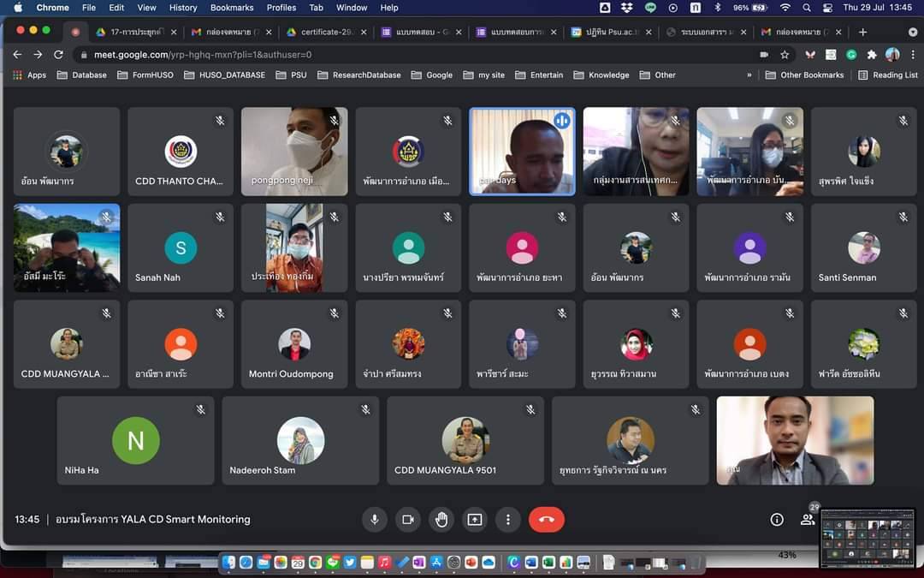Open Chrome tab search dropdown
The height and width of the screenshot is (578, 924).
(x=913, y=32)
